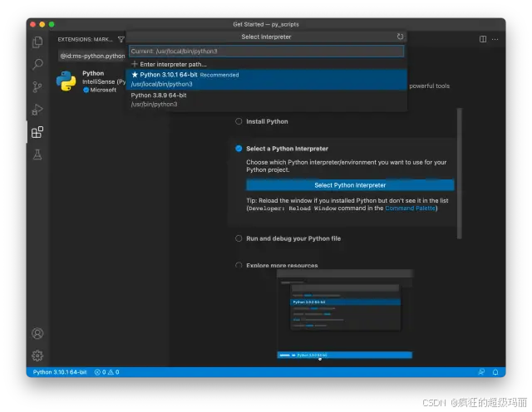Click the Select Interpreter title text
532x412 pixels.
pyautogui.click(x=266, y=37)
